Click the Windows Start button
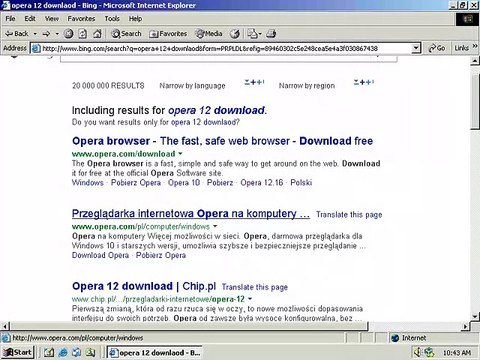This screenshot has width=480, height=360. pos(18,352)
